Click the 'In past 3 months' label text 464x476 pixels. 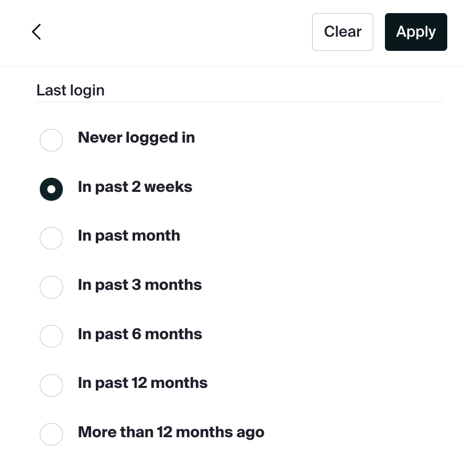[140, 285]
